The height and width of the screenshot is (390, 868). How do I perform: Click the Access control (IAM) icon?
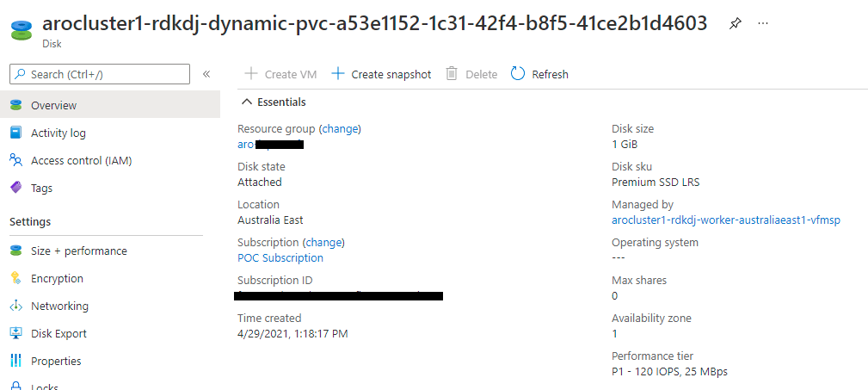tap(15, 160)
